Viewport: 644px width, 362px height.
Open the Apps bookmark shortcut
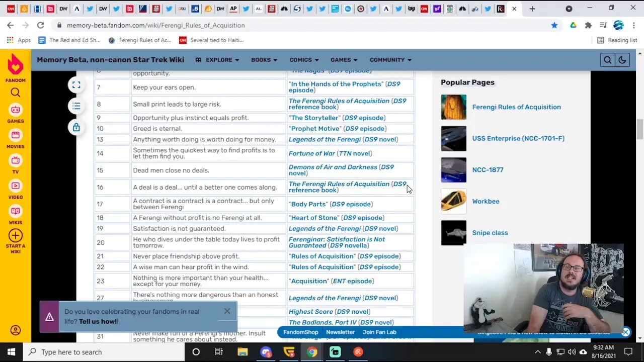[x=19, y=40]
